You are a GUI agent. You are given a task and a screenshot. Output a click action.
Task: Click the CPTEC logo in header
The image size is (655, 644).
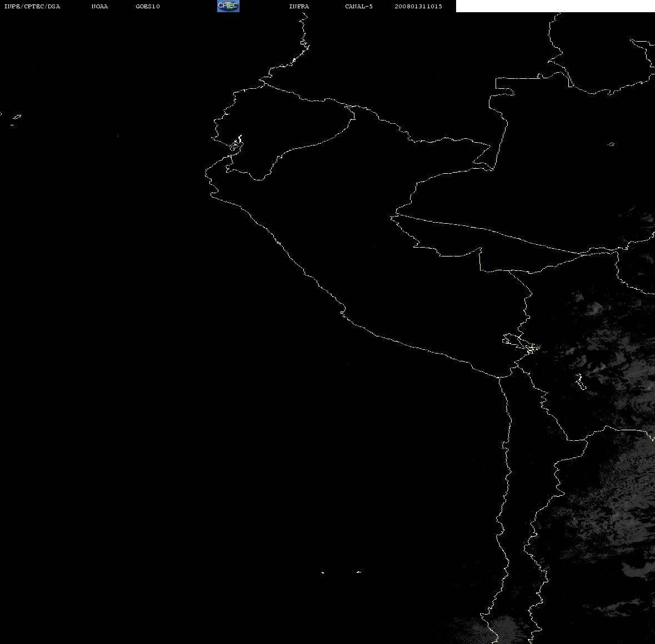(228, 6)
